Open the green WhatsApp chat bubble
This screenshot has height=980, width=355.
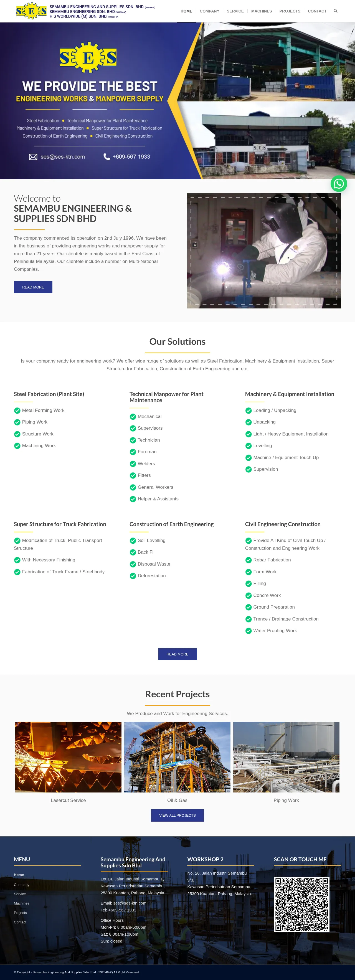coord(338,184)
